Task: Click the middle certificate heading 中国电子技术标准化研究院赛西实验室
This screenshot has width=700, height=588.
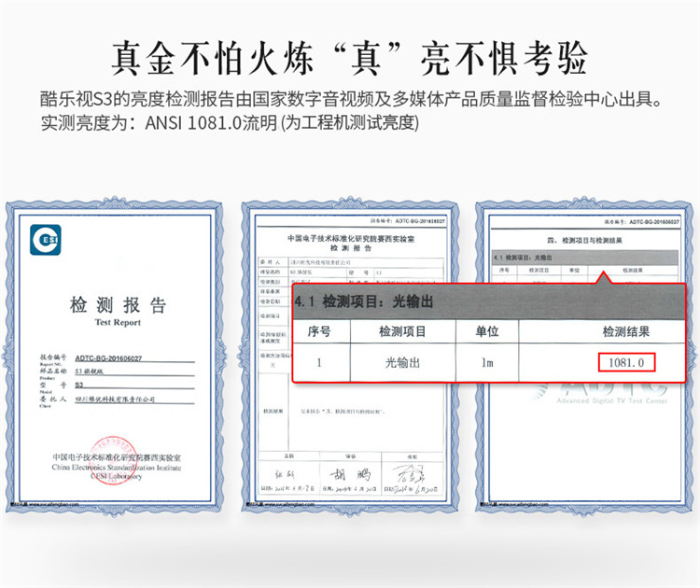Action: pyautogui.click(x=350, y=239)
